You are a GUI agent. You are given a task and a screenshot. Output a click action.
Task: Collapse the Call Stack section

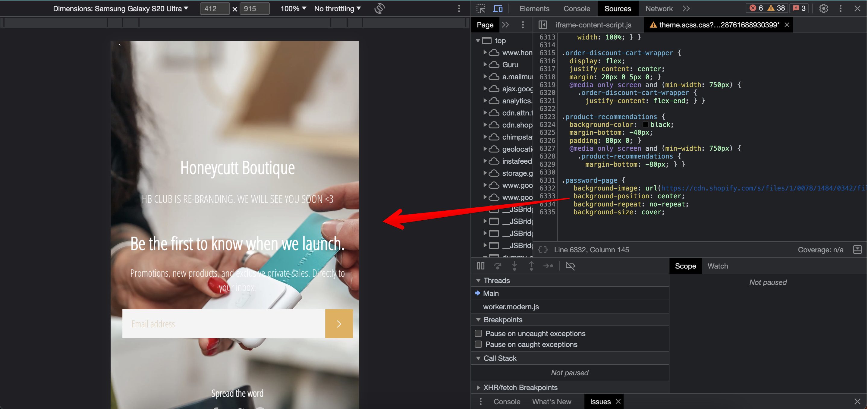pyautogui.click(x=478, y=358)
